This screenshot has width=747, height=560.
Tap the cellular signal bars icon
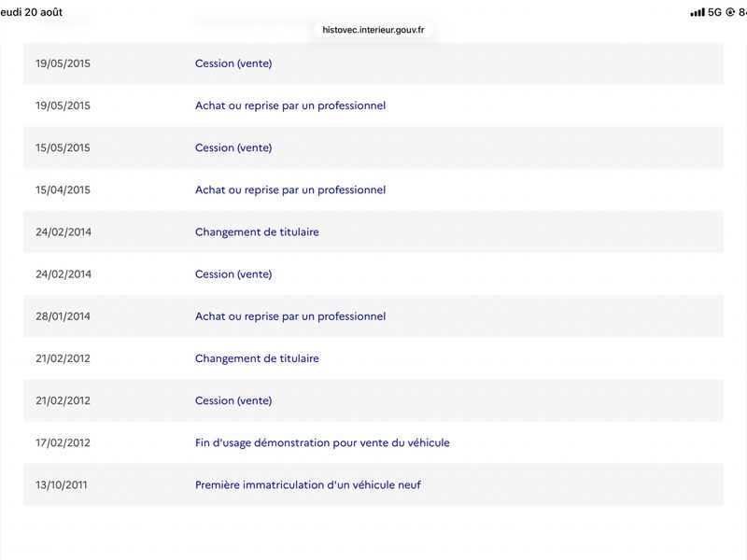pos(698,12)
